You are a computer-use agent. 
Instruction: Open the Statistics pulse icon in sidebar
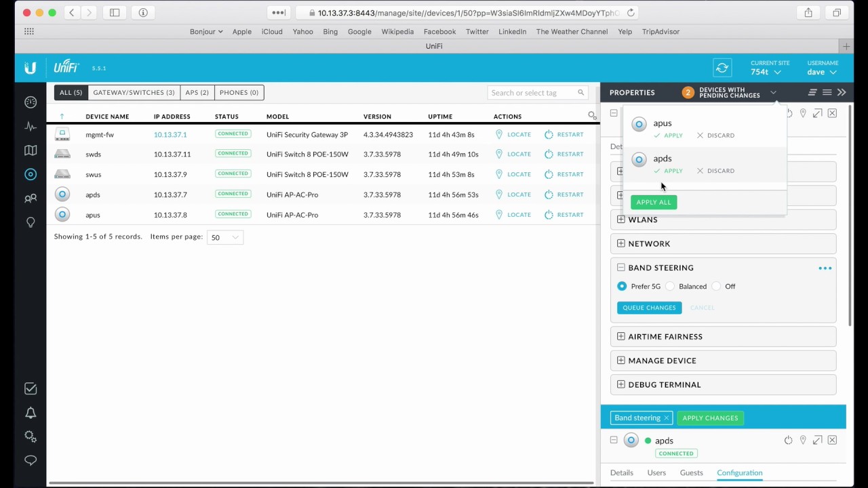[31, 126]
